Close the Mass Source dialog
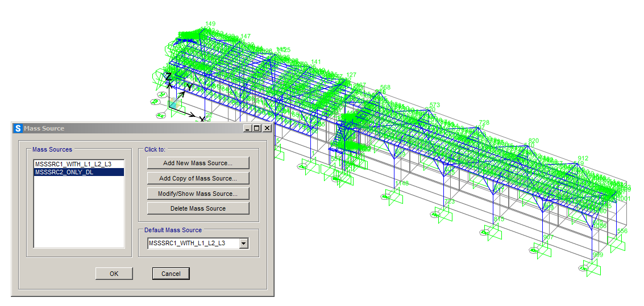The height and width of the screenshot is (306, 644). 267,128
